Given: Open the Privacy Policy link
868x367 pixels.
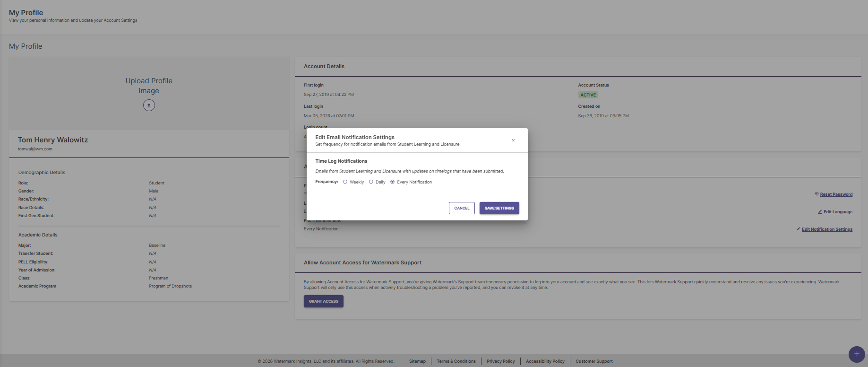Looking at the screenshot, I should coord(501,361).
